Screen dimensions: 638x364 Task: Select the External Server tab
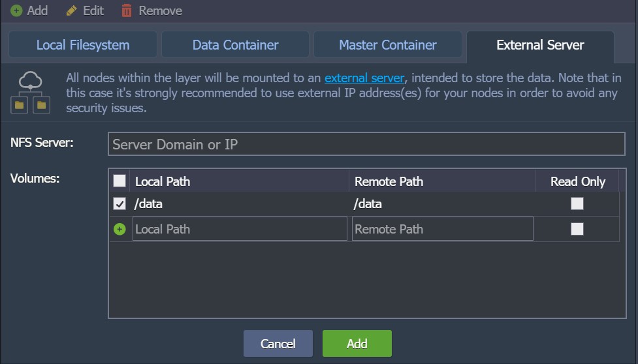(540, 46)
